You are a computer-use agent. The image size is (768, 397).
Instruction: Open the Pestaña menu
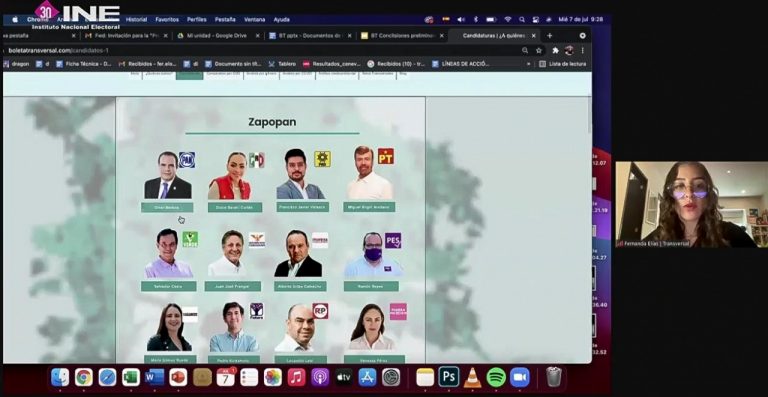click(225, 20)
